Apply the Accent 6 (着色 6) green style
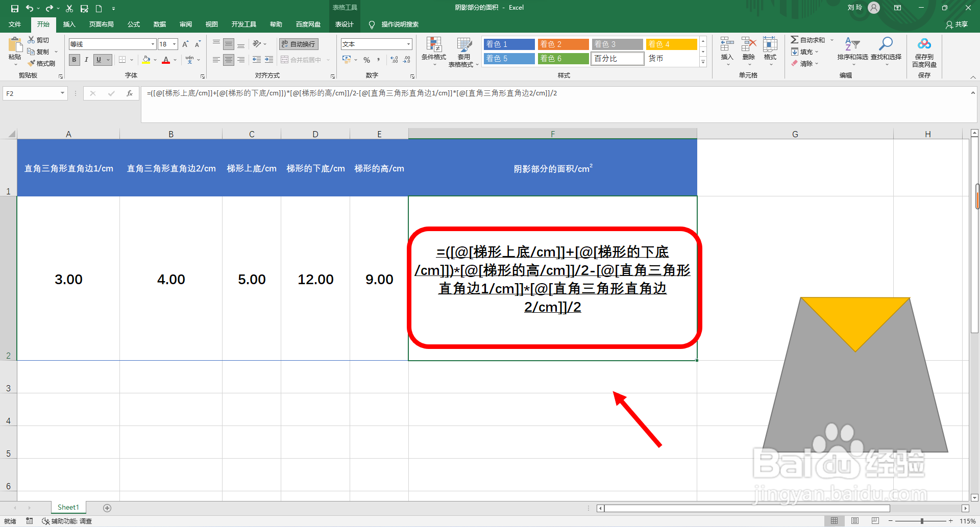The image size is (980, 527). (563, 59)
